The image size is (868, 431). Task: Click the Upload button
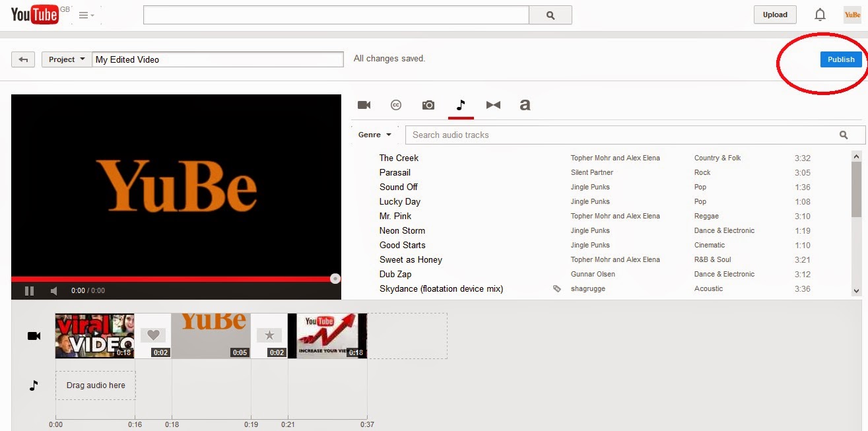point(775,15)
